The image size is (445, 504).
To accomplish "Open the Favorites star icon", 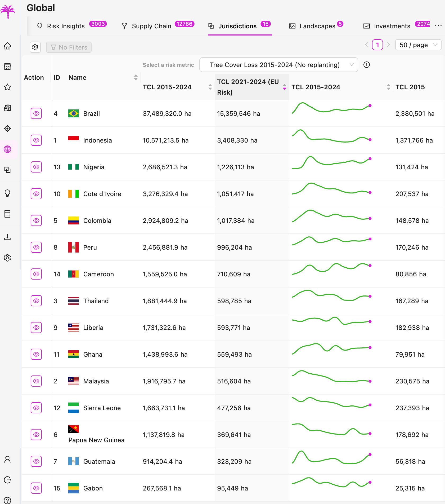I will pyautogui.click(x=8, y=87).
